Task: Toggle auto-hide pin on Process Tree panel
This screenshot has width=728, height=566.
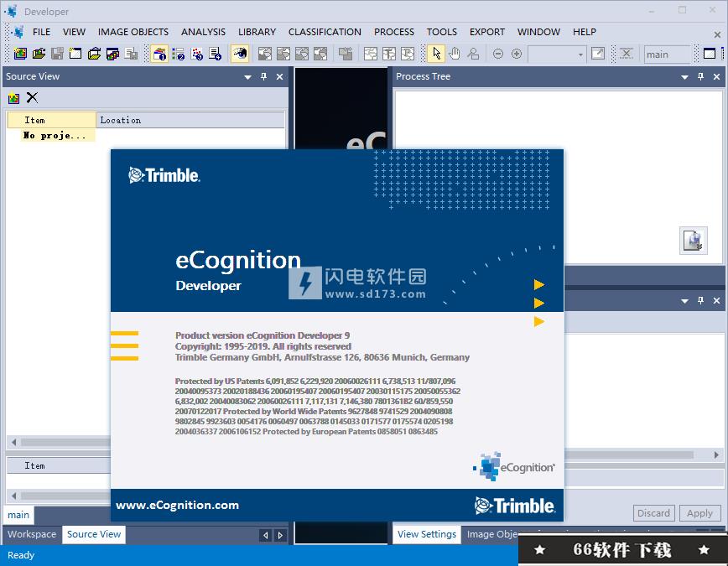Action: click(700, 76)
